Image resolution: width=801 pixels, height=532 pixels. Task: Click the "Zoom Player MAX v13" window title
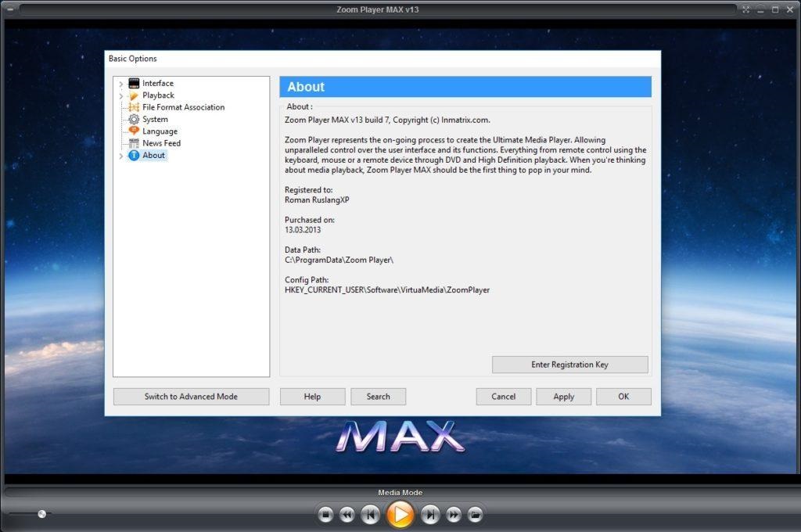pyautogui.click(x=378, y=9)
